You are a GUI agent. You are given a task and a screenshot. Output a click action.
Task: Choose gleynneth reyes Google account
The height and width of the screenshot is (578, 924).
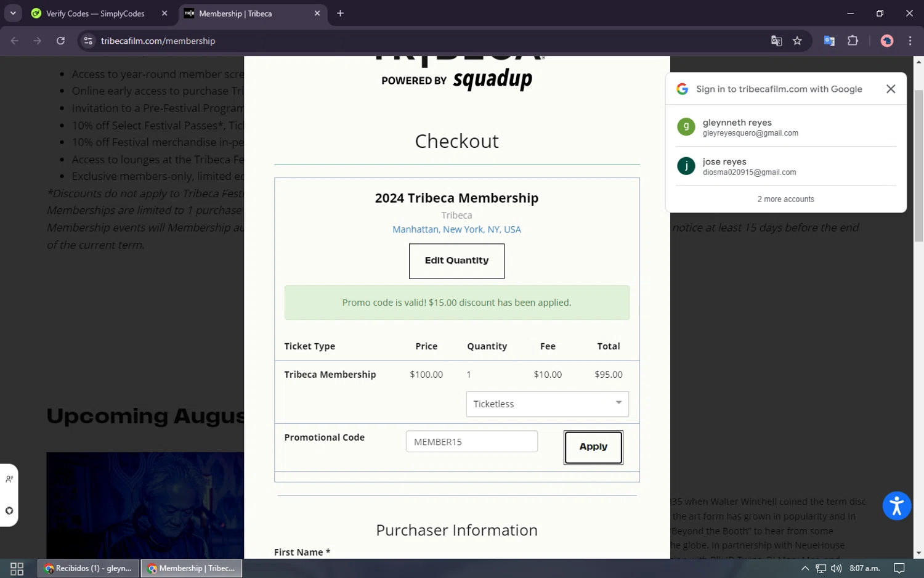[786, 127]
